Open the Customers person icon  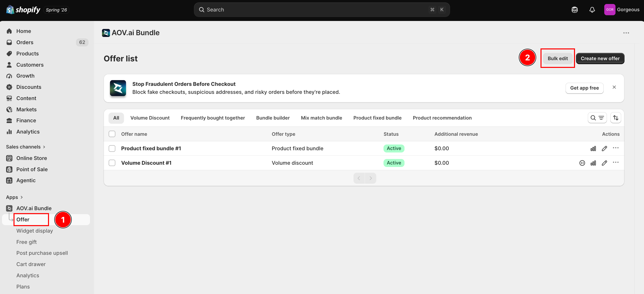9,65
